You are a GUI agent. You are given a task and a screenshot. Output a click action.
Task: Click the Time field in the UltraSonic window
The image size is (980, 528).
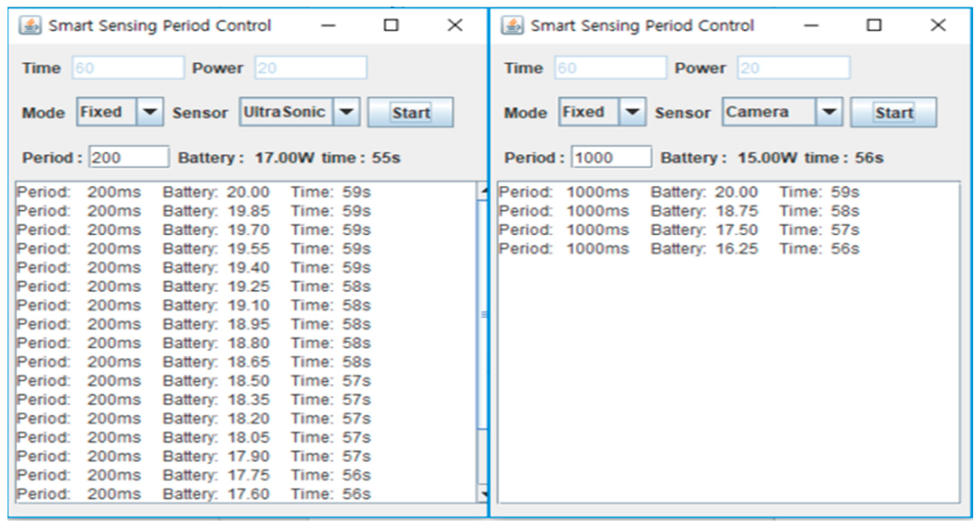[x=128, y=68]
